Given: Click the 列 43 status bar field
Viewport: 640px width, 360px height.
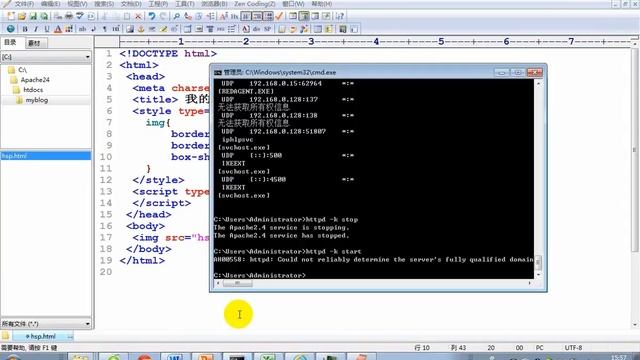Looking at the screenshot, I should [x=458, y=348].
